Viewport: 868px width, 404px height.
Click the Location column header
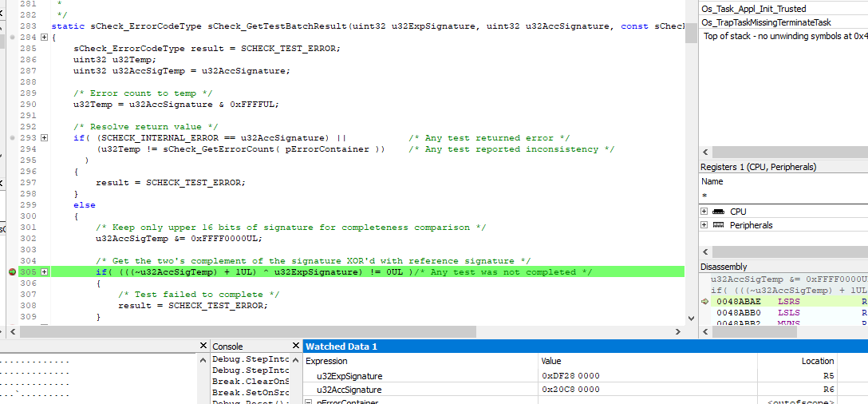[818, 361]
